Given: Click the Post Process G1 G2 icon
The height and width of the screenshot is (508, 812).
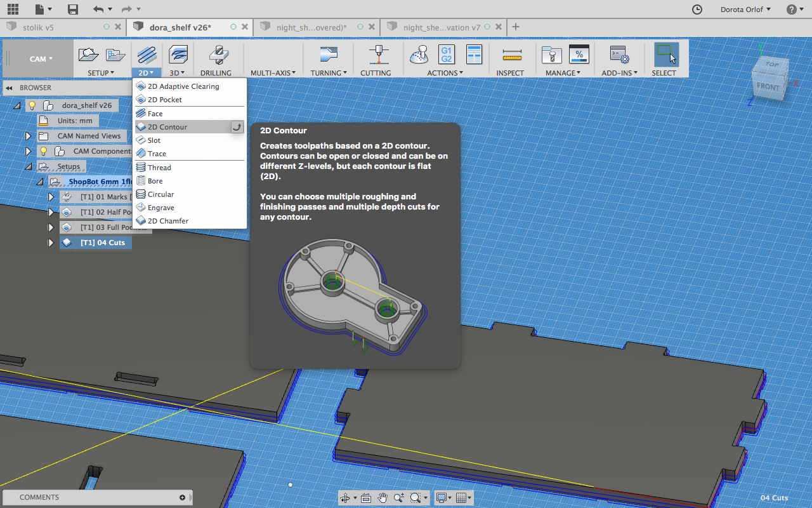Looking at the screenshot, I should point(446,55).
